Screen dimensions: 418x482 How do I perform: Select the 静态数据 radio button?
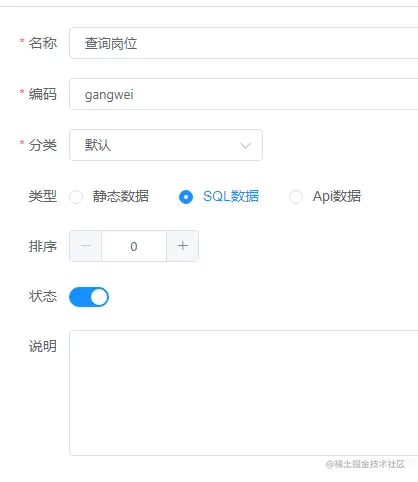[76, 197]
